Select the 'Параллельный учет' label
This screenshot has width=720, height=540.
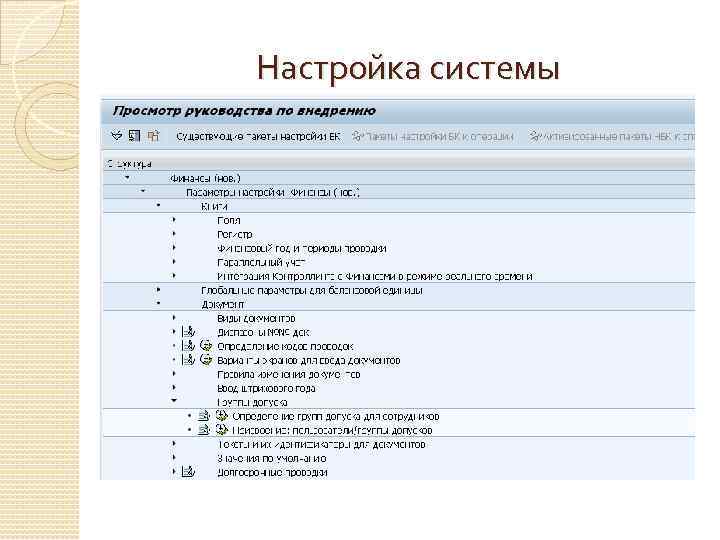coord(261,263)
